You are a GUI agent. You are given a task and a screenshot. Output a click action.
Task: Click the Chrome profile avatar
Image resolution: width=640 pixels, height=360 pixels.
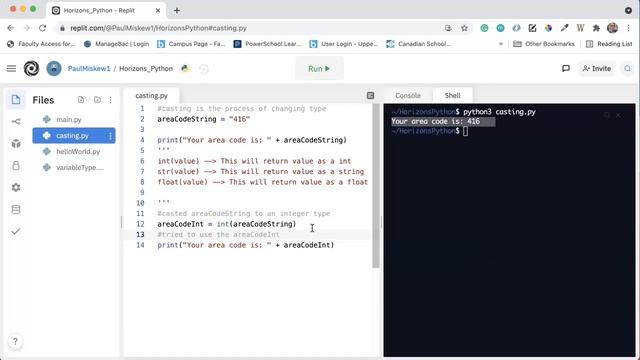pos(612,28)
